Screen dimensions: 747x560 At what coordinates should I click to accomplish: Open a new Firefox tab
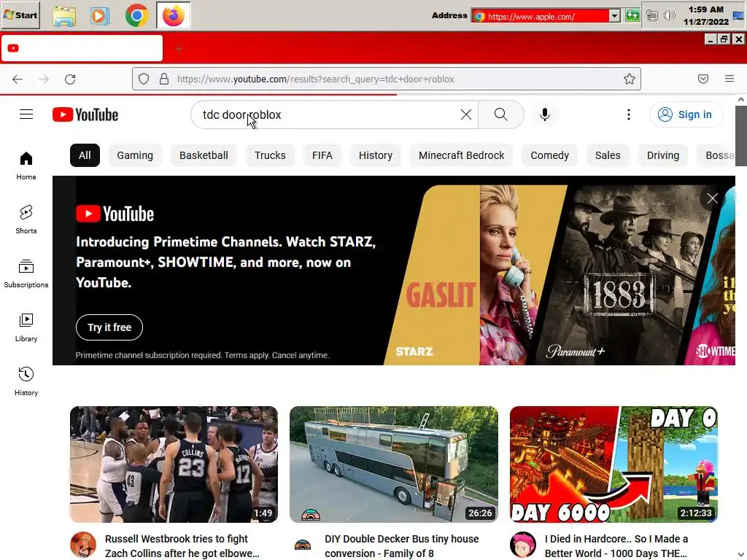click(x=179, y=49)
